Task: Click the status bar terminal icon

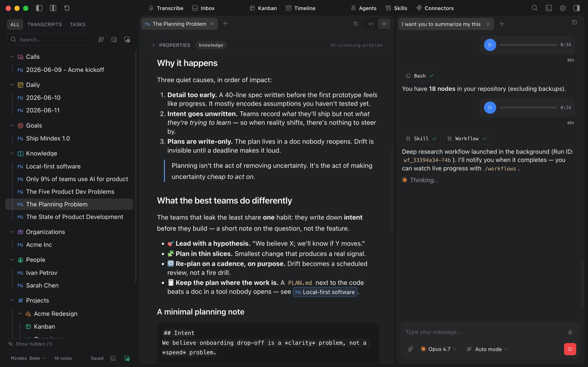Action: pyautogui.click(x=113, y=358)
